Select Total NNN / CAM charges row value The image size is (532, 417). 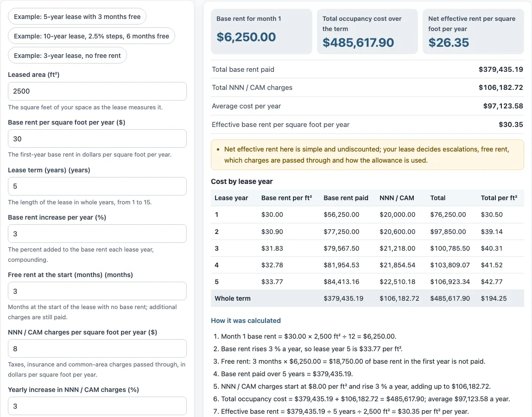501,88
